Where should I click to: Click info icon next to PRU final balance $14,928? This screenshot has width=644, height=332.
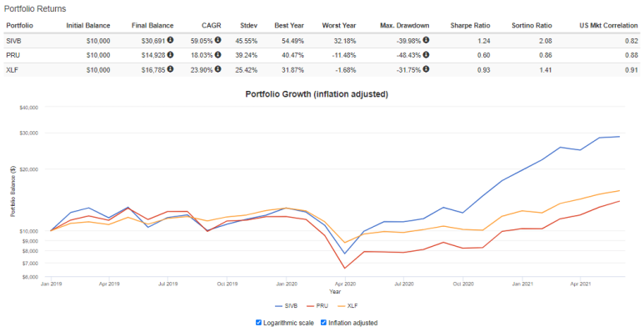170,54
